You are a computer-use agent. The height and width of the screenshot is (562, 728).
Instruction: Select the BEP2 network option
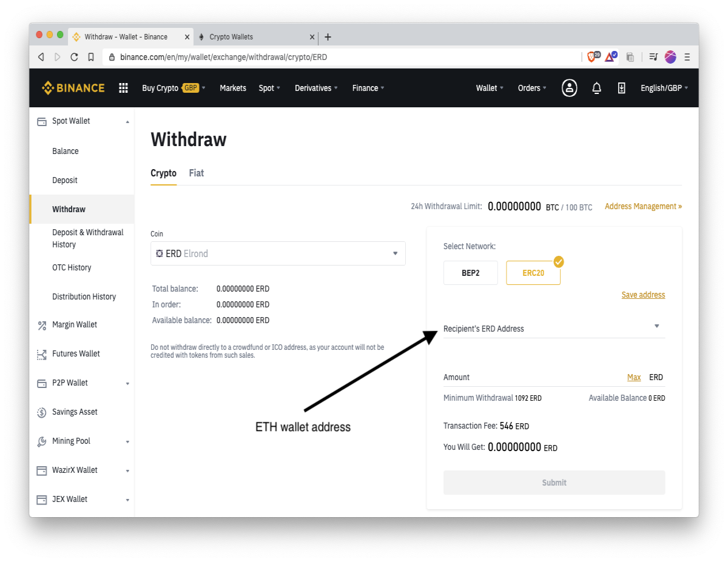[471, 273]
